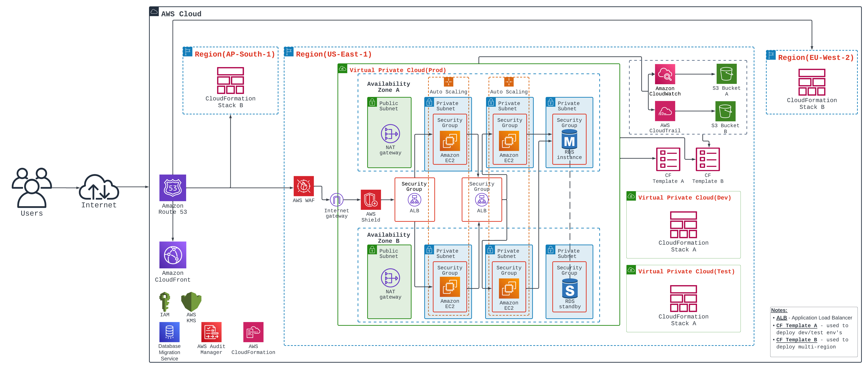
Task: Click CloudFormation Stack A in Test VPC
Action: [x=683, y=298]
